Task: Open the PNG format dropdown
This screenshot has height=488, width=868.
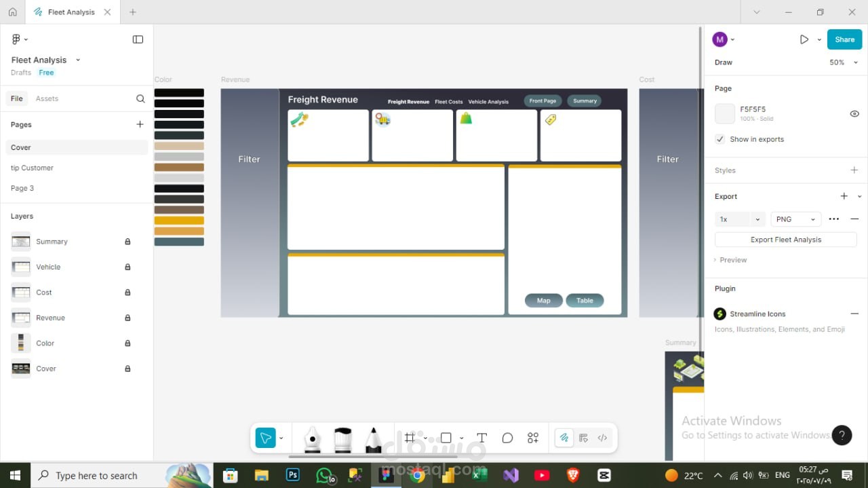Action: click(x=796, y=219)
